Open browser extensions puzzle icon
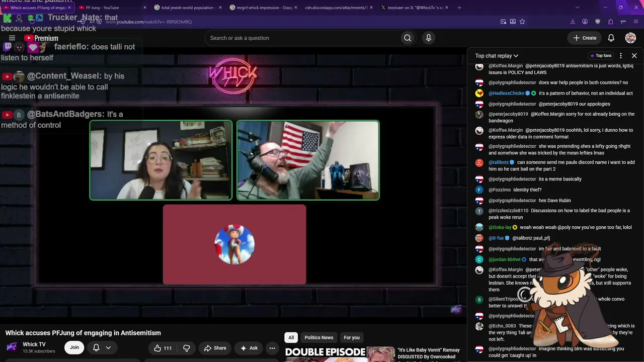Screen dimensions: 644x362 click(610, 22)
